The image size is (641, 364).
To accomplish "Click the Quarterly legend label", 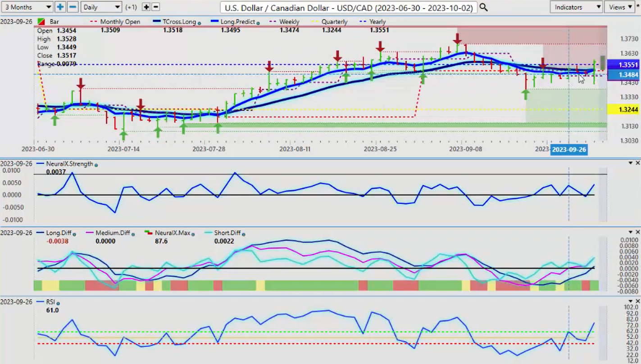I will (x=335, y=22).
